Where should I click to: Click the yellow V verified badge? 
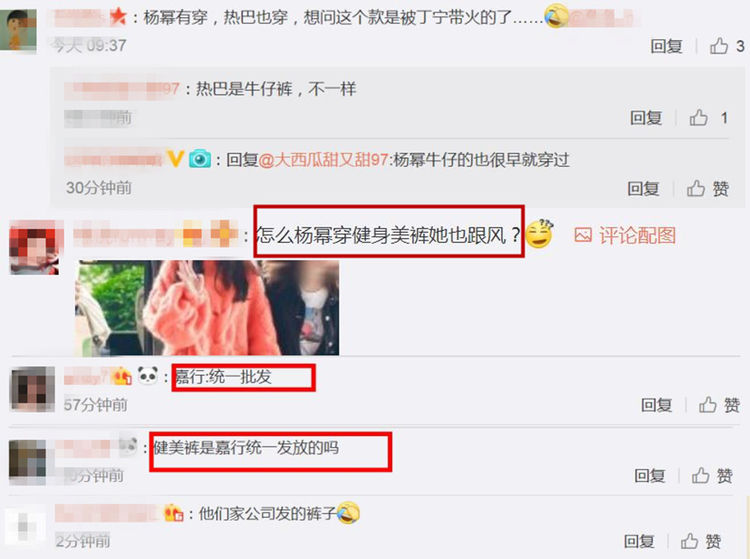176,158
